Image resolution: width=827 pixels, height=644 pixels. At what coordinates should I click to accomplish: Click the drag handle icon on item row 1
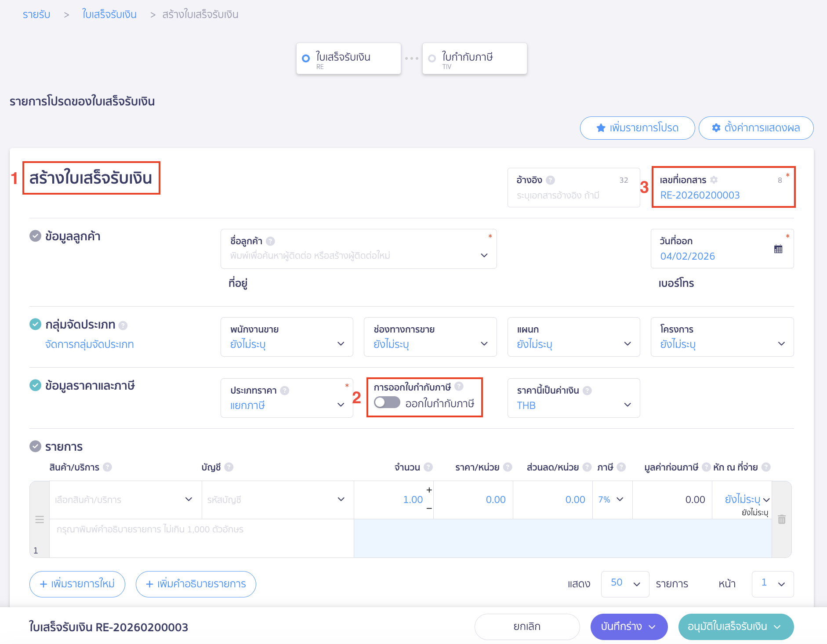click(40, 520)
